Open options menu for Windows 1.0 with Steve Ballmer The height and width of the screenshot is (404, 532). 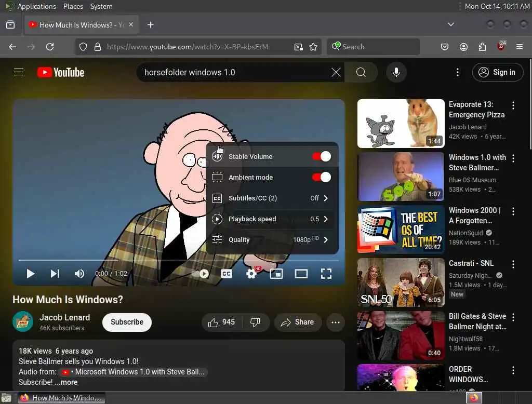pyautogui.click(x=513, y=158)
